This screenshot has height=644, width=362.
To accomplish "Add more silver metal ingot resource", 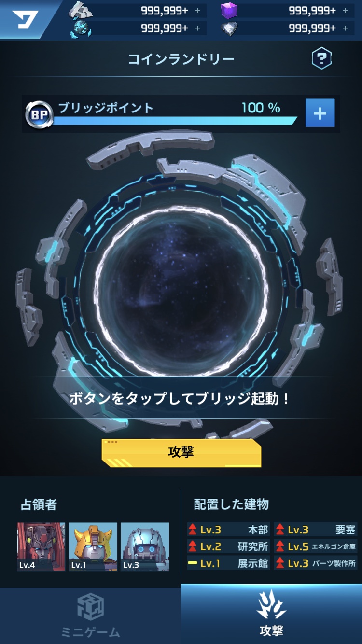I will (197, 11).
